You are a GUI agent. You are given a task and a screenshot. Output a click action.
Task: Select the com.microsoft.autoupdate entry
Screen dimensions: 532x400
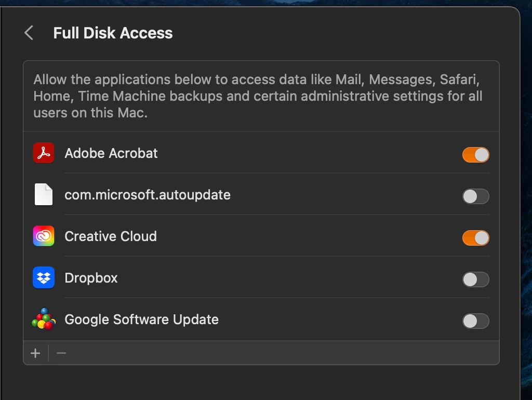pos(148,195)
